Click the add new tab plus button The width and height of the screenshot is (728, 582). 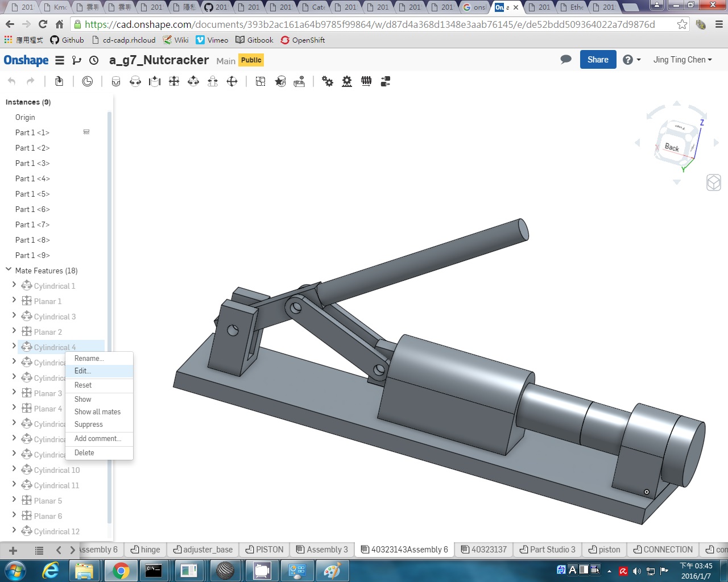pos(13,550)
